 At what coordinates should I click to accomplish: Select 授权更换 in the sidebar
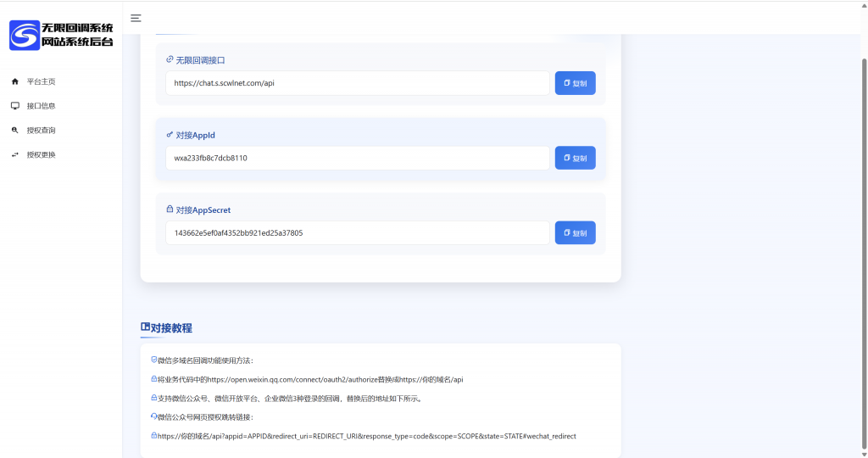pos(41,155)
